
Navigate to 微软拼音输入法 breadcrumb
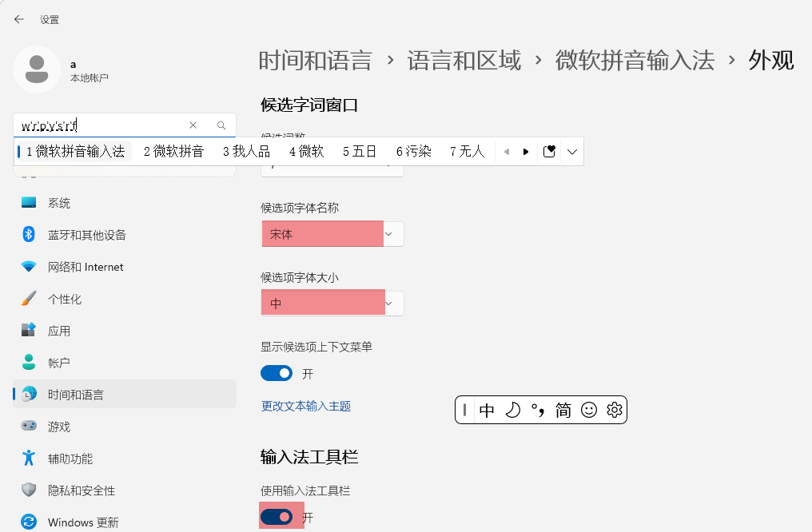click(635, 61)
